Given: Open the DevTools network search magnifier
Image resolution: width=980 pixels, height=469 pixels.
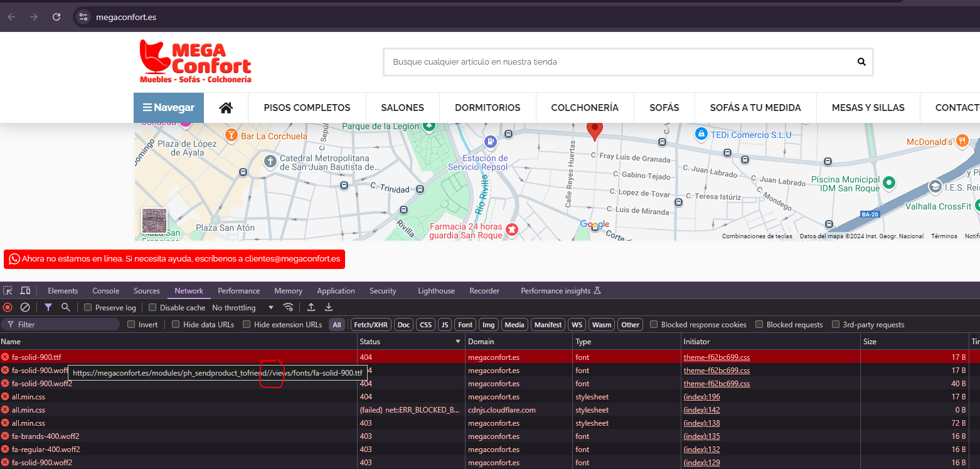Looking at the screenshot, I should [x=66, y=307].
